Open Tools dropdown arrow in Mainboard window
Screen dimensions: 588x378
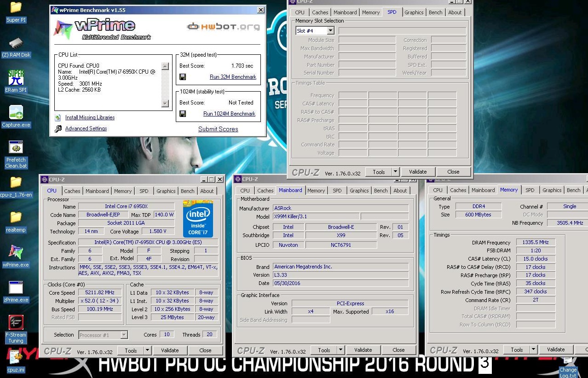340,350
